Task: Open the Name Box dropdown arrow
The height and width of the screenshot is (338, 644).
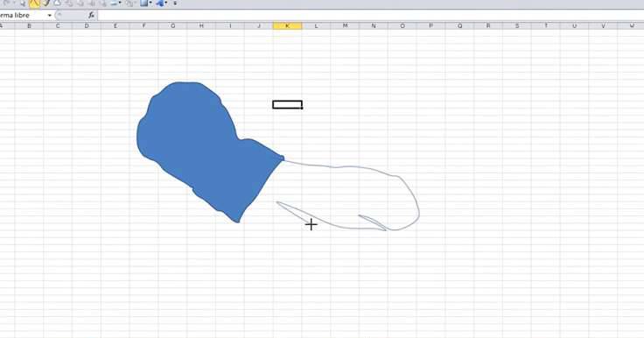Action: (x=50, y=16)
